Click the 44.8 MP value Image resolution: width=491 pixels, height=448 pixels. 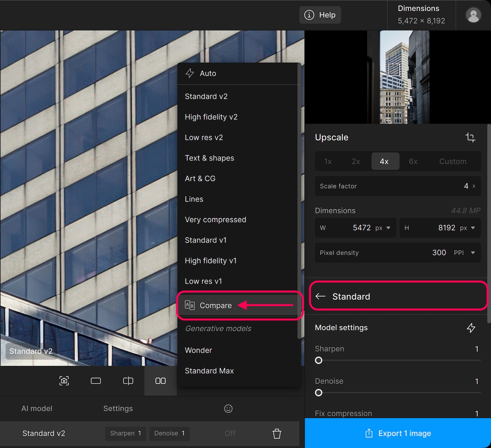click(x=466, y=211)
